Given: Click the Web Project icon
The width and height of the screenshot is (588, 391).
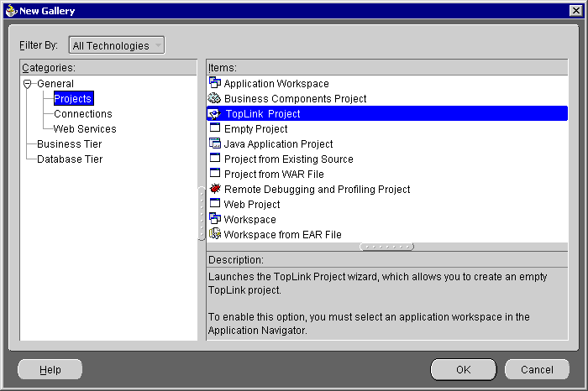Looking at the screenshot, I should point(215,203).
